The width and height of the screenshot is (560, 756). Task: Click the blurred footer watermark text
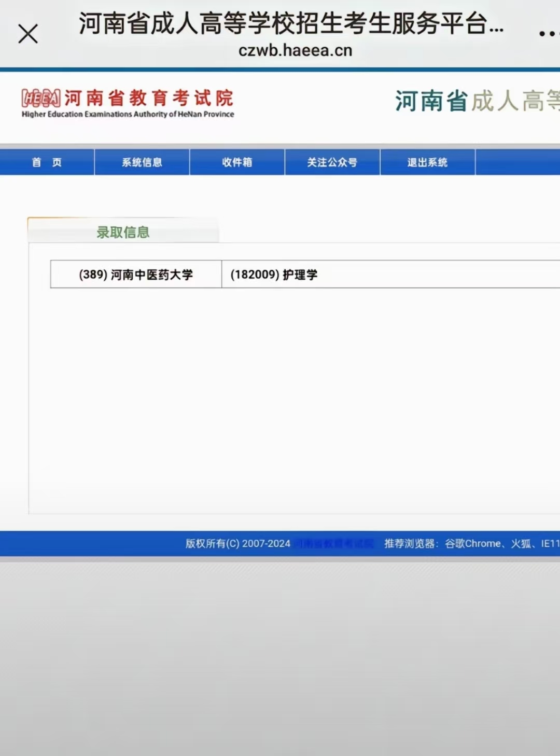coord(334,544)
